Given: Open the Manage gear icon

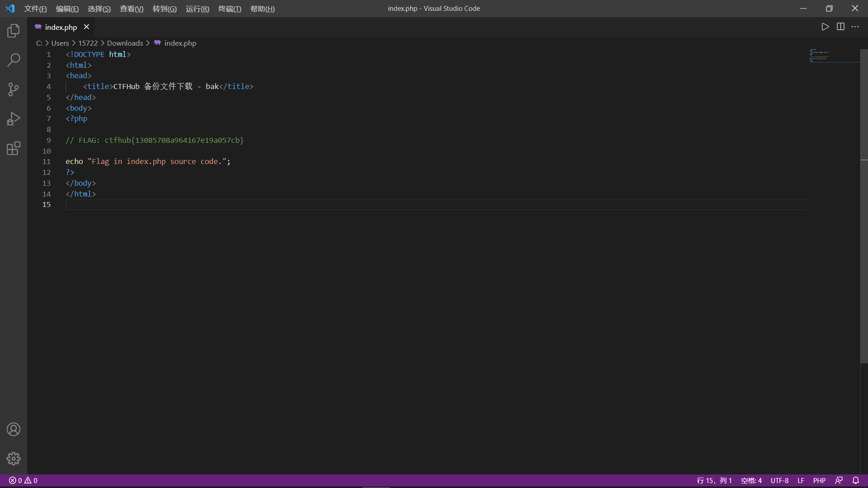Looking at the screenshot, I should click(14, 459).
